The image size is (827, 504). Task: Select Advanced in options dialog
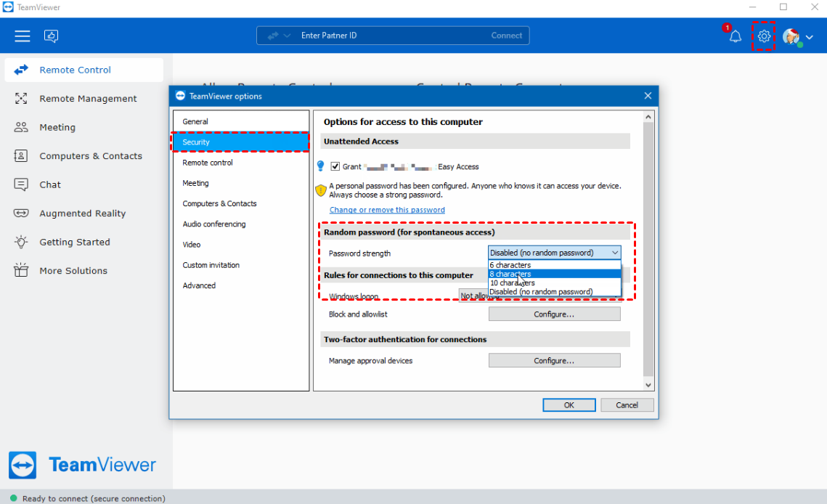click(x=241, y=285)
